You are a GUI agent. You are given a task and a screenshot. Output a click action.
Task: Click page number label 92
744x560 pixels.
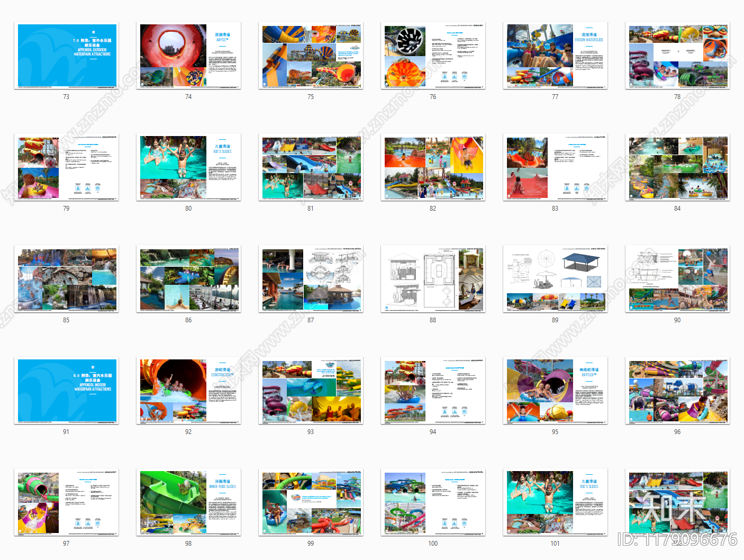[x=188, y=432]
